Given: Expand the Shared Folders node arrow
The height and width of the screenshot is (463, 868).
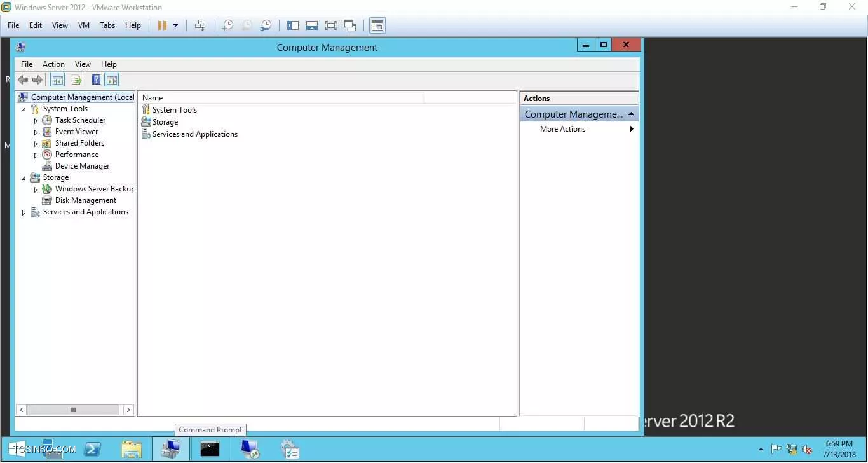Looking at the screenshot, I should coord(36,144).
